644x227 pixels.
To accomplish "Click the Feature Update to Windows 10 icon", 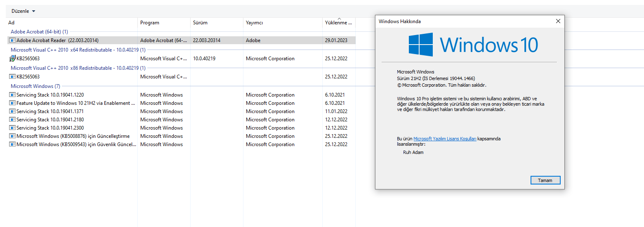I will 12,103.
